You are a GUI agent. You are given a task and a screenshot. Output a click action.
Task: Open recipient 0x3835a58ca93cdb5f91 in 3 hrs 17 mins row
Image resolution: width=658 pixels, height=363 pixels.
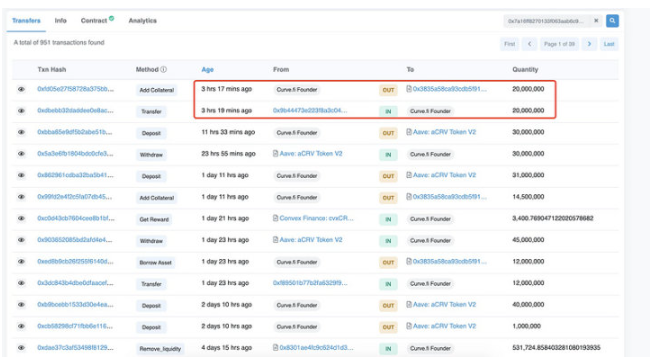(x=450, y=89)
